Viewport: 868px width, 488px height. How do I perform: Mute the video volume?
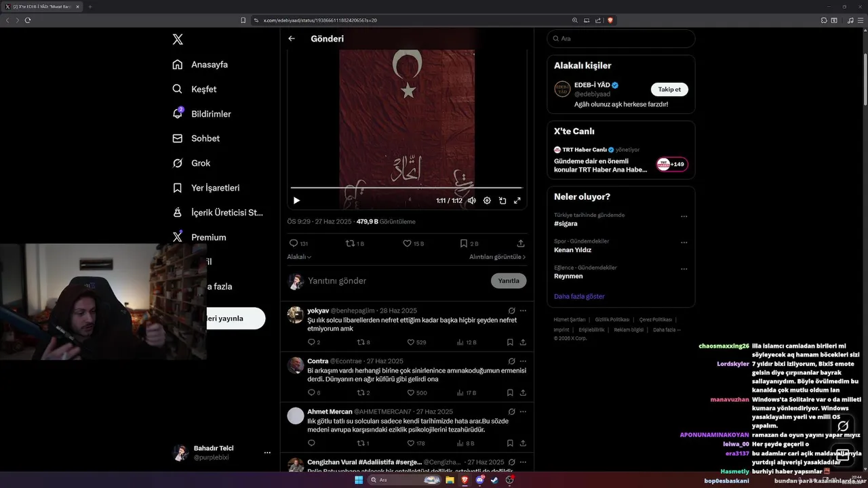472,201
